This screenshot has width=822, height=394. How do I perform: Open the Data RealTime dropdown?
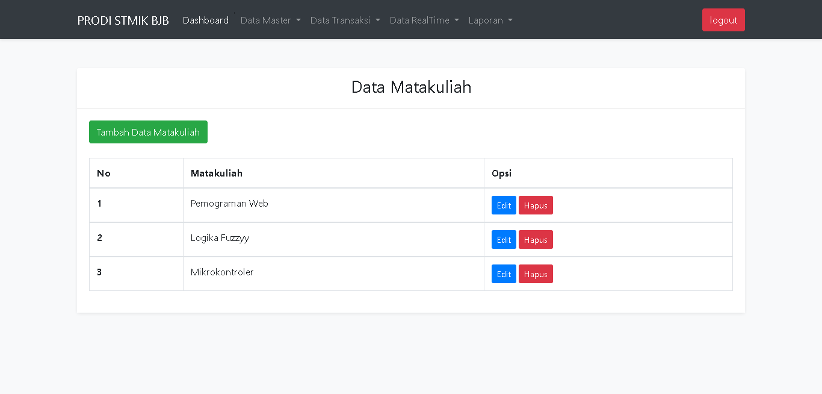[424, 20]
